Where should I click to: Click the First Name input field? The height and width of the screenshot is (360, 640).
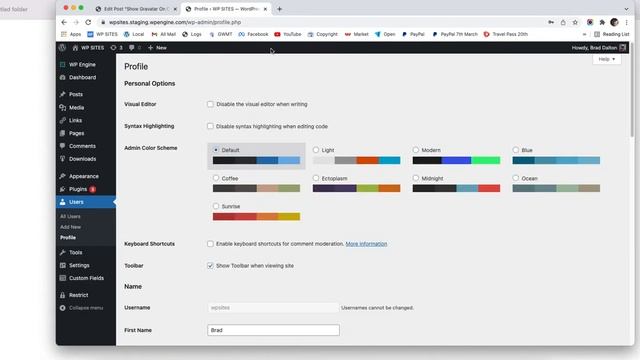point(273,330)
